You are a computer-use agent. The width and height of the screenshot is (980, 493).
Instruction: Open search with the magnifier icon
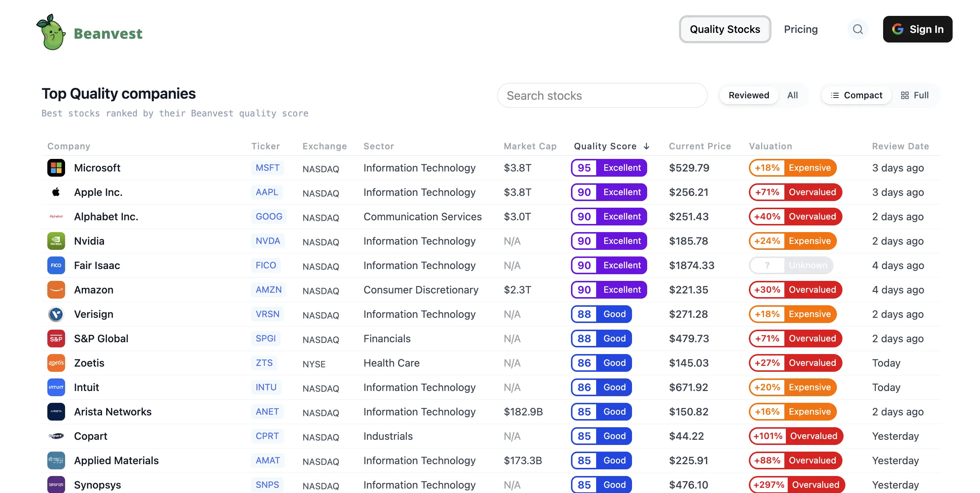857,29
